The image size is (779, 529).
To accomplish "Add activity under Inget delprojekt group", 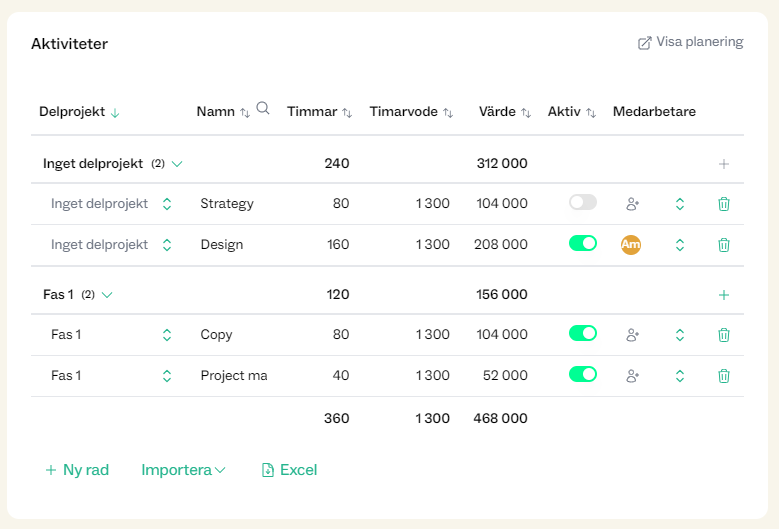I will [724, 164].
